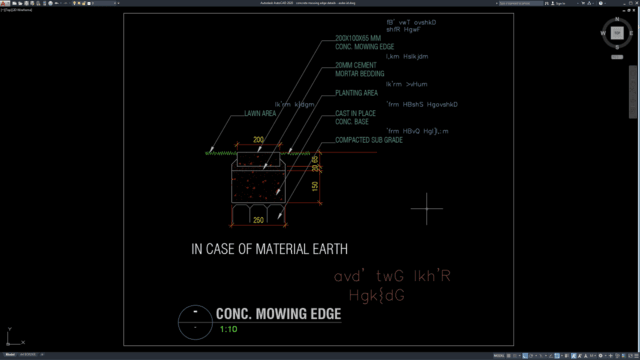Screen dimensions: 640x360
Task: Expand the Sign In dropdown arrow
Action: point(578,3)
